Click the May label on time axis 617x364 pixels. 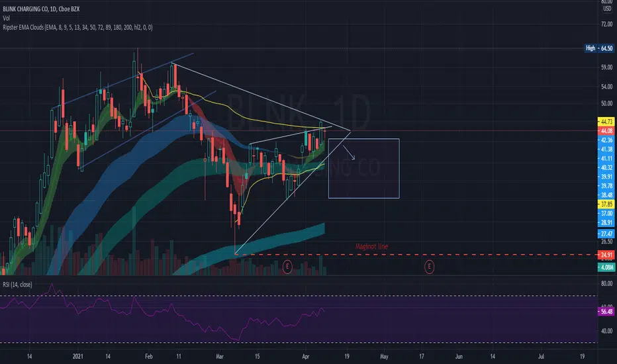(384, 357)
